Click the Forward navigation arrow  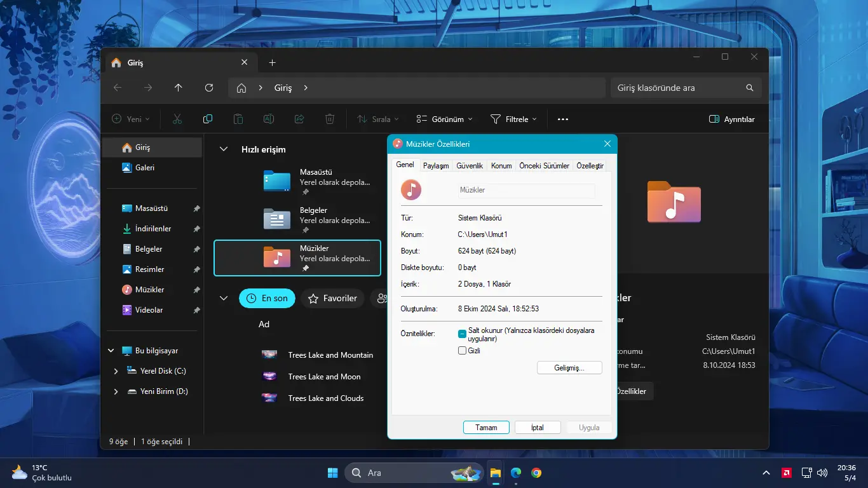[148, 88]
